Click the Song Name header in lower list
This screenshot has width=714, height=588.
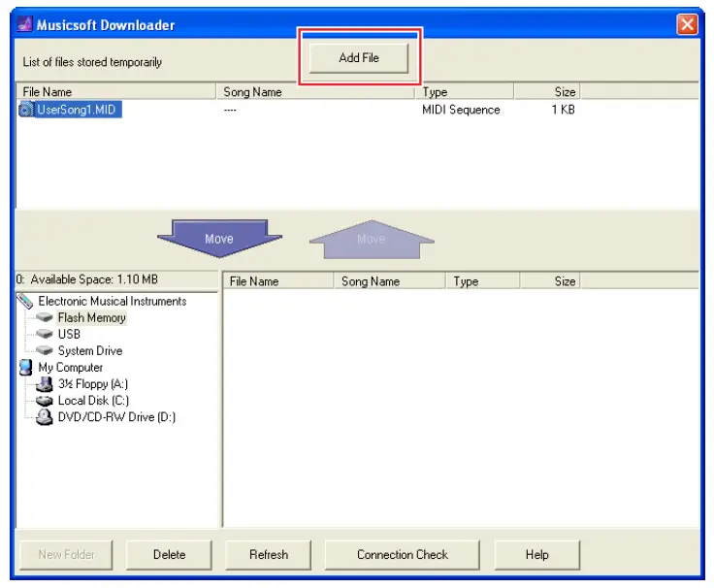(x=389, y=281)
